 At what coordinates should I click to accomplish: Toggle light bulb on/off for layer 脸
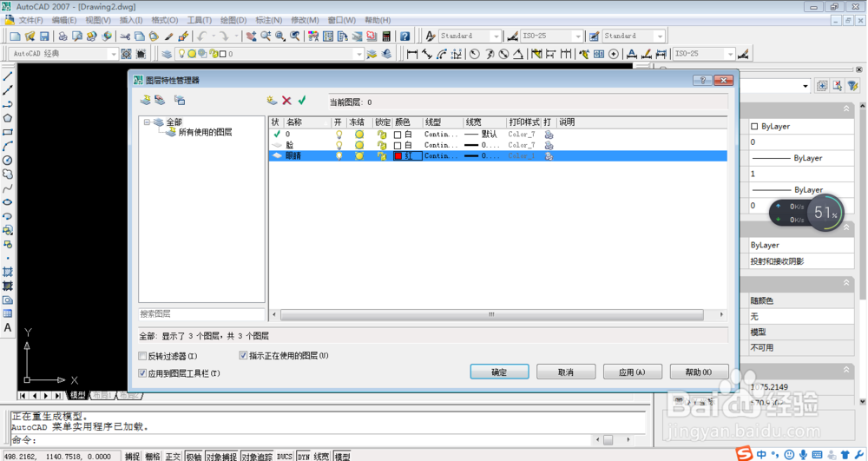coord(339,145)
